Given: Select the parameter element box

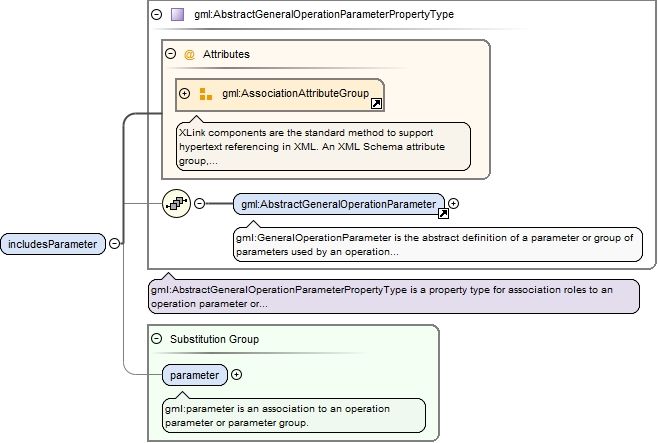Looking at the screenshot, I should click(x=195, y=375).
